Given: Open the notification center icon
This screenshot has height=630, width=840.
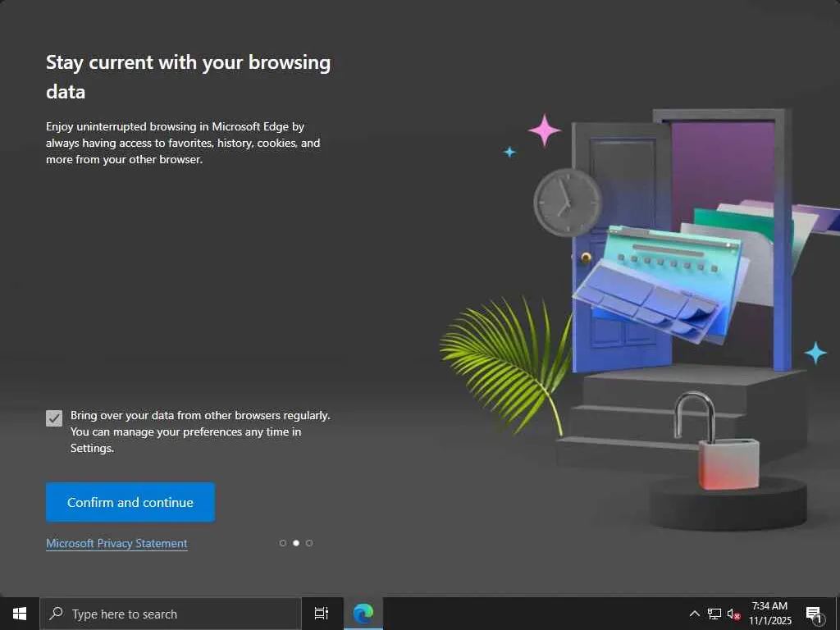Looking at the screenshot, I should coord(813,614).
